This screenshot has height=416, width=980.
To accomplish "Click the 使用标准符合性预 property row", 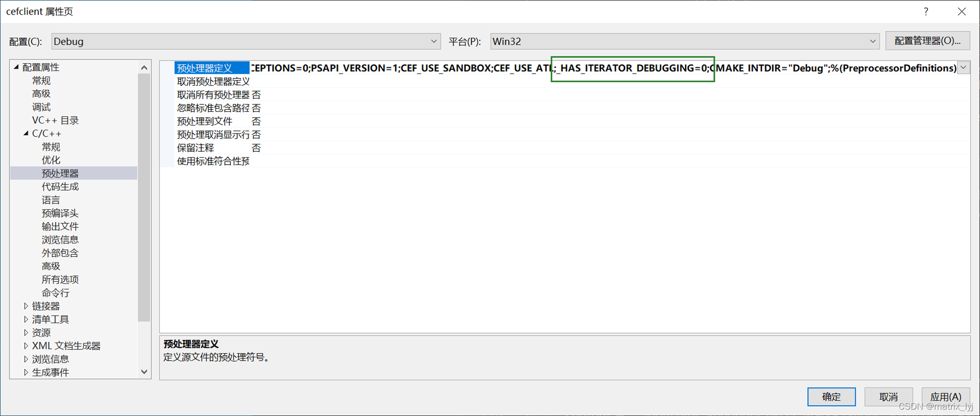I will [572, 160].
